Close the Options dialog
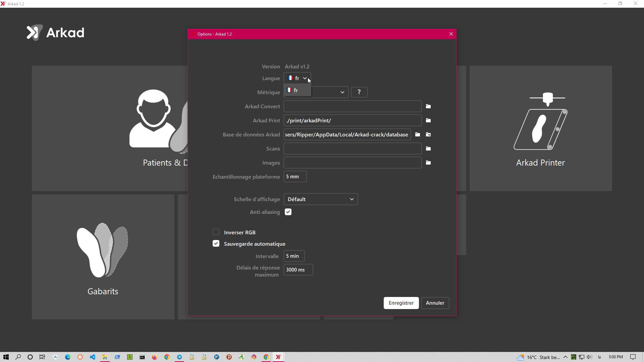The image size is (644, 362). click(x=451, y=34)
